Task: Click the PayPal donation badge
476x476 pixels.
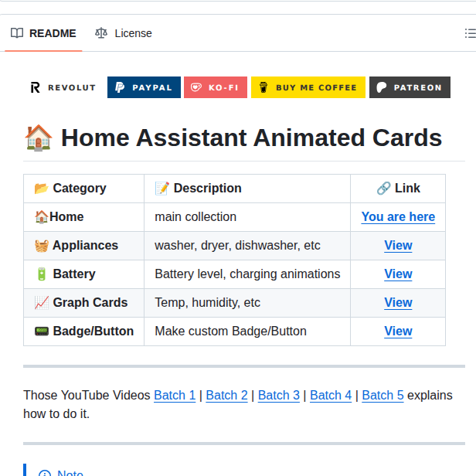Action: (x=144, y=87)
